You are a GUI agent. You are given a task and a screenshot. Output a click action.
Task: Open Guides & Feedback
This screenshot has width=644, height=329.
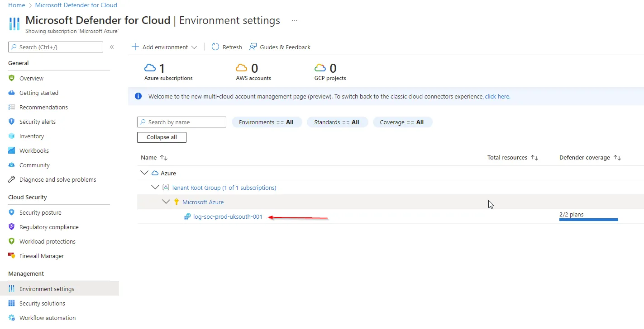280,47
